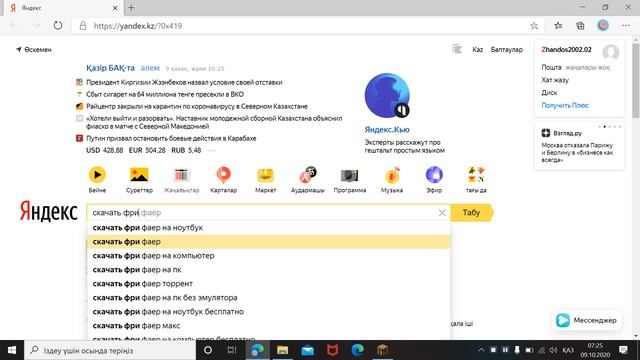
Task: Select suggestion скачать фри фаер торрент
Action: pos(269,284)
